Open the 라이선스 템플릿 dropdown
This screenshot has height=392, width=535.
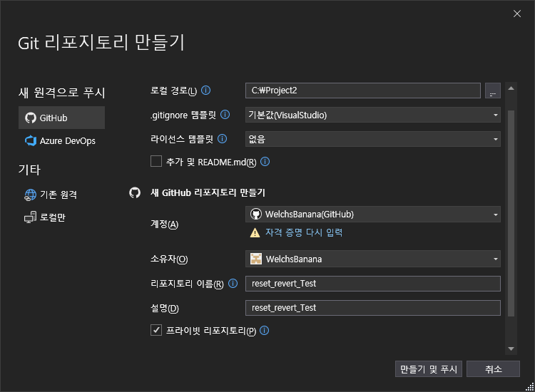tap(372, 139)
